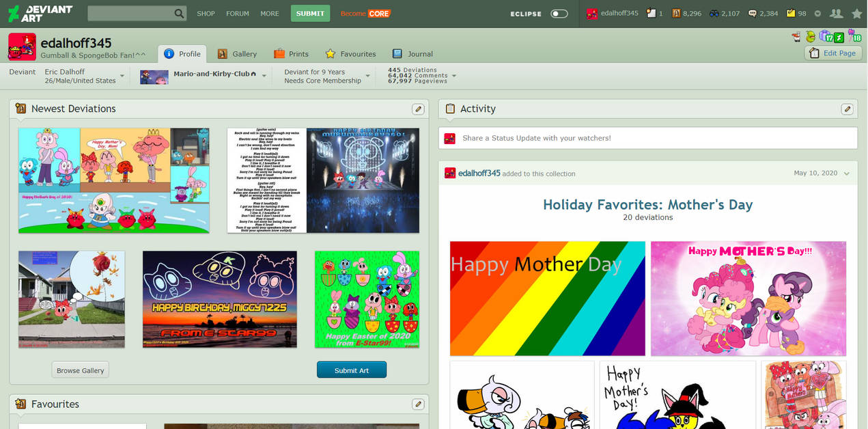868x429 pixels.
Task: Click the DeviantArt logo
Action: pos(40,13)
